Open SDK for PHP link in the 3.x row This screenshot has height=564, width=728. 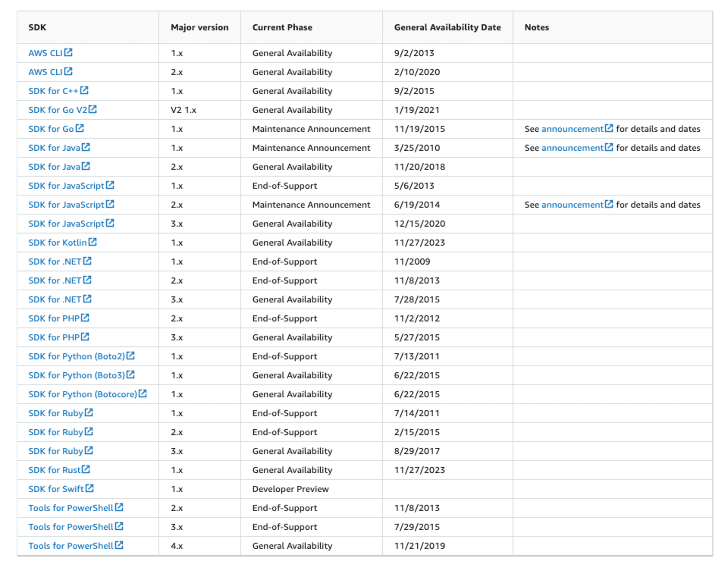54,337
